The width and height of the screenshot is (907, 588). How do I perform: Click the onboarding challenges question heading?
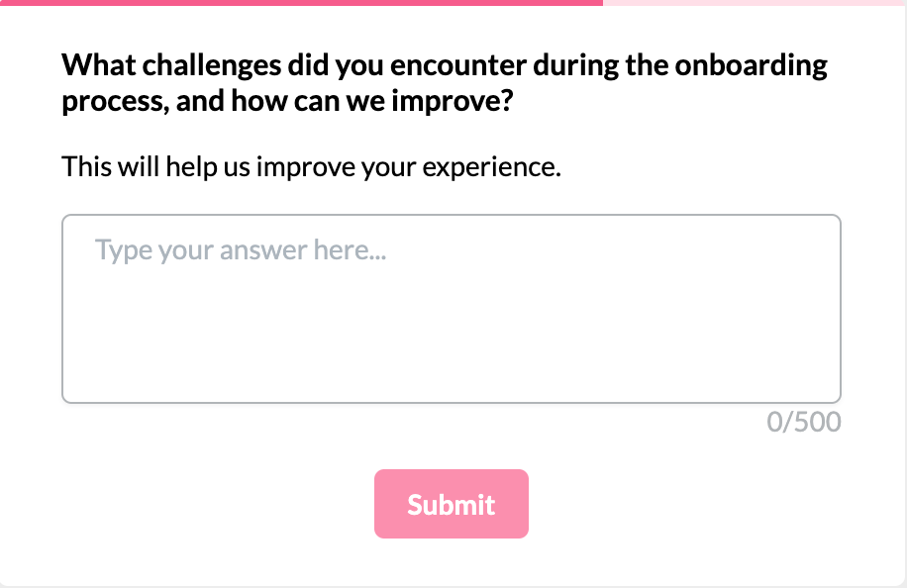pos(444,82)
